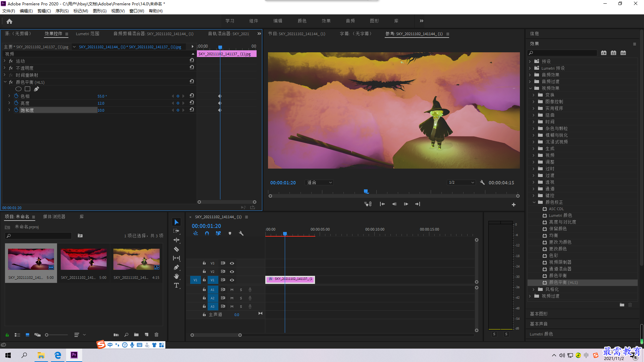644x362 pixels.
Task: Open the 文件(F) menu
Action: pyautogui.click(x=9, y=11)
